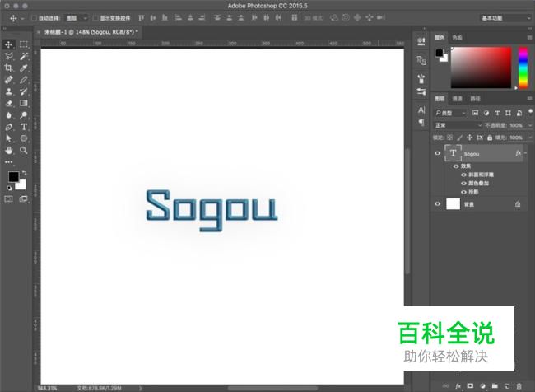Select the Clone Stamp tool
Image resolution: width=535 pixels, height=392 pixels.
coord(8,91)
